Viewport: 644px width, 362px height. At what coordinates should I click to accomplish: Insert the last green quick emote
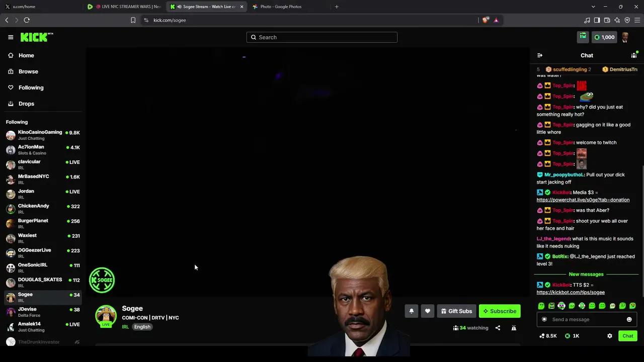tap(632, 306)
